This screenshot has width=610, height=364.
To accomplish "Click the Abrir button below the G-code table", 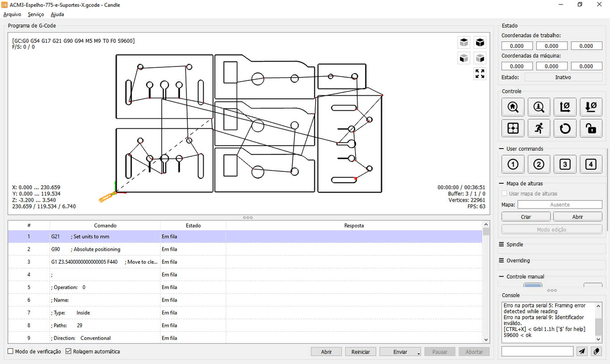I will (326, 352).
